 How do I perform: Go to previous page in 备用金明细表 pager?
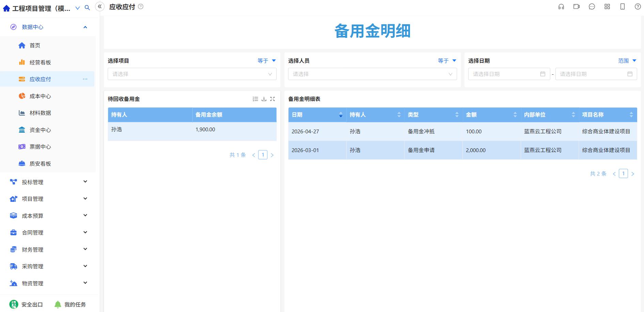(614, 174)
